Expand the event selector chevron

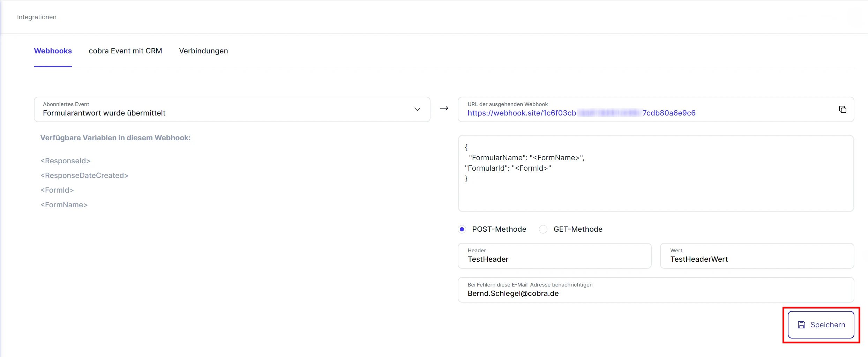coord(417,109)
